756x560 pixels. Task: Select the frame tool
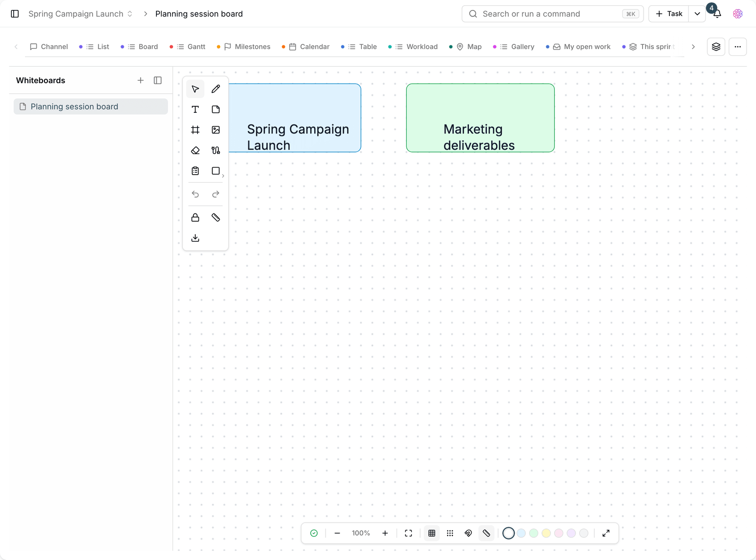coord(195,130)
